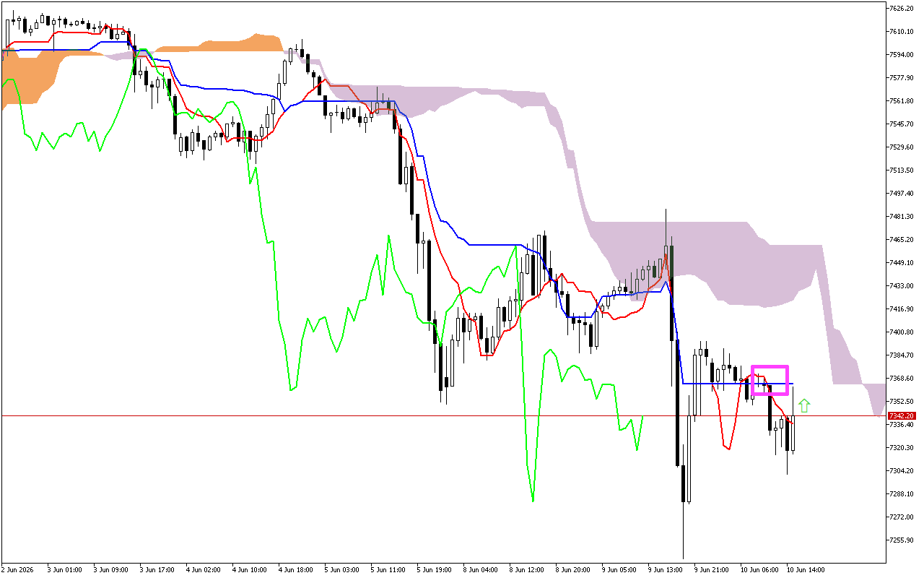
Task: Click the 7577.90 price axis label
Action: [x=902, y=78]
